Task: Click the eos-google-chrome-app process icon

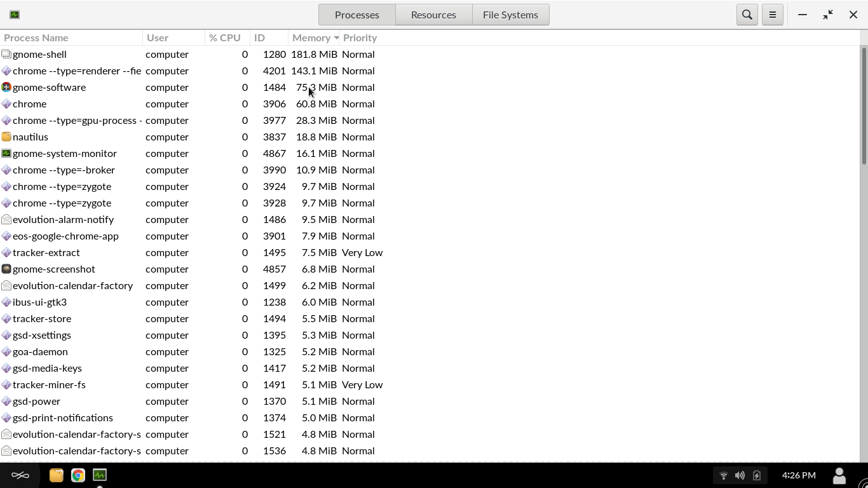Action: tap(6, 236)
